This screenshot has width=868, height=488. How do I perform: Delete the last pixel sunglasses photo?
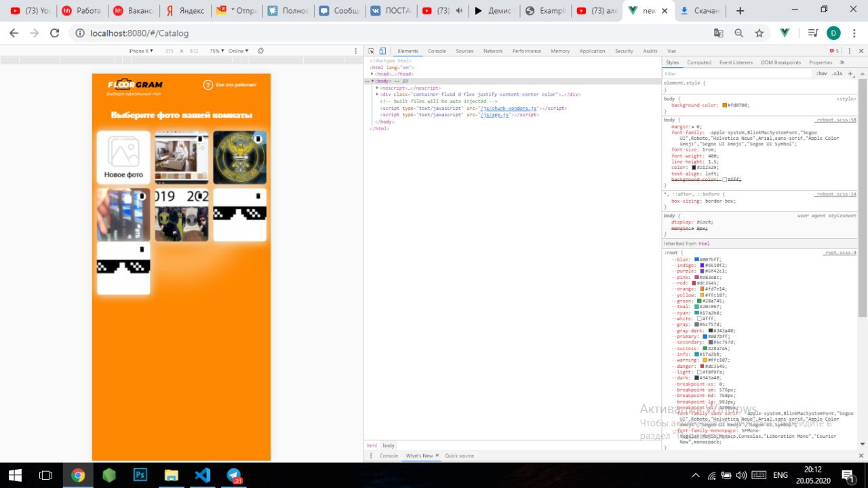click(x=142, y=250)
